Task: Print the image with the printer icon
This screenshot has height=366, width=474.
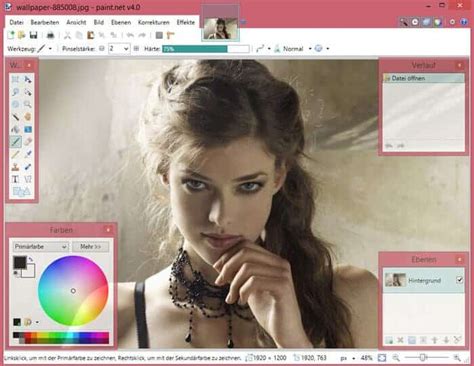Action: (x=50, y=35)
